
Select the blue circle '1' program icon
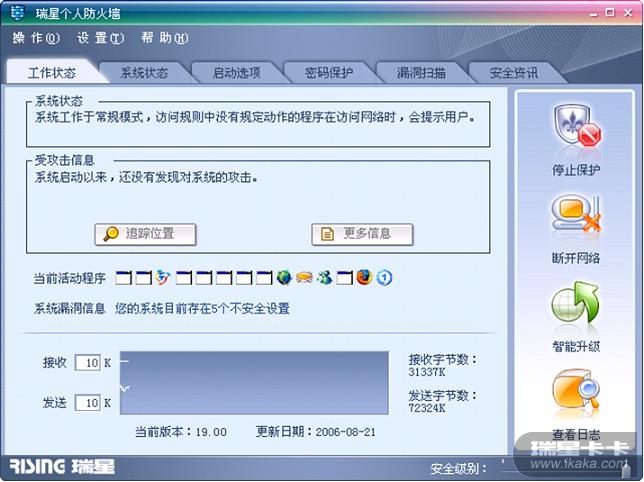[x=384, y=278]
